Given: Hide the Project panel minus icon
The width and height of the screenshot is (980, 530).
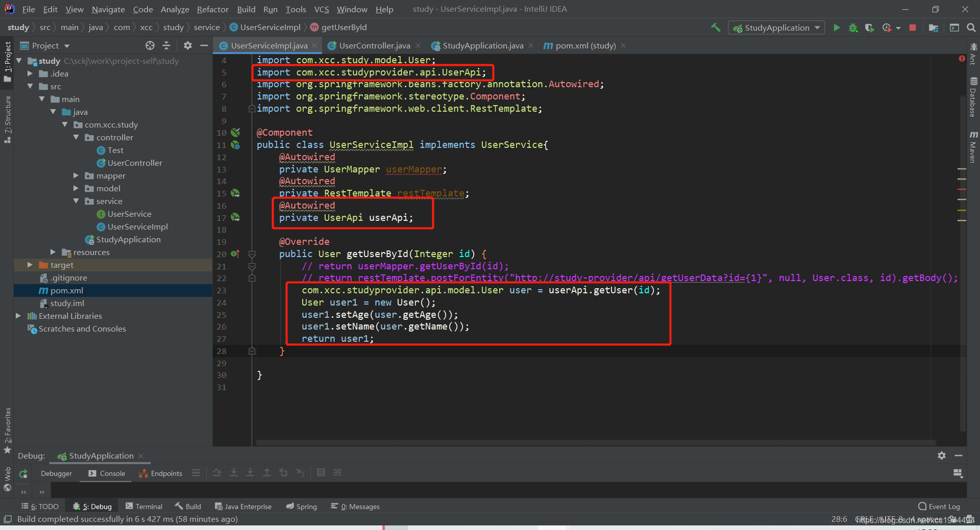Looking at the screenshot, I should [x=204, y=45].
